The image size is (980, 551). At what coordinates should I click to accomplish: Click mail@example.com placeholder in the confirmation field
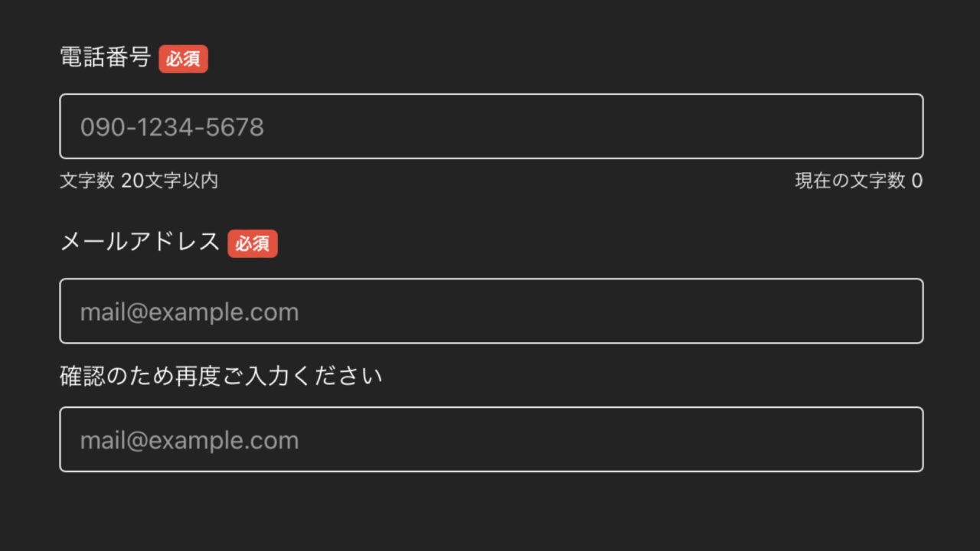pyautogui.click(x=189, y=440)
